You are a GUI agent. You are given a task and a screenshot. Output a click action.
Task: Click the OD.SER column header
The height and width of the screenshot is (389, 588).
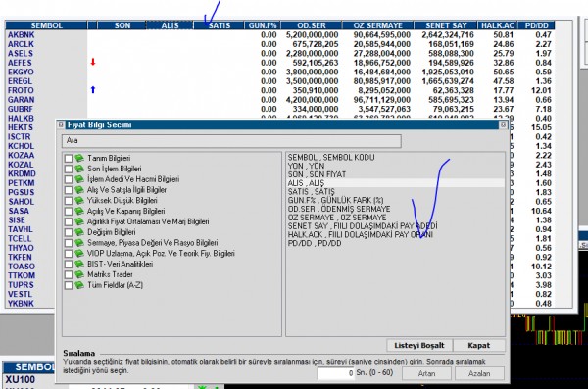pos(312,25)
